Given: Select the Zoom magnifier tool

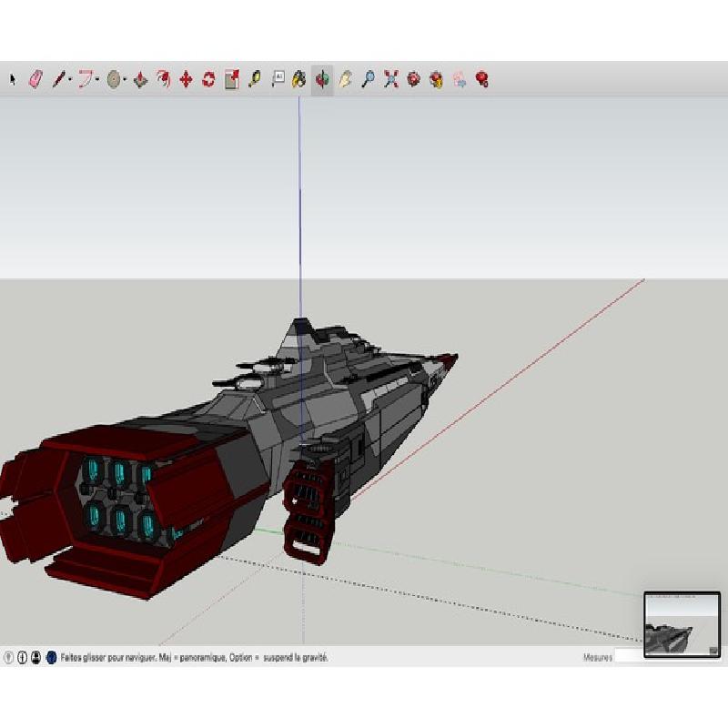Looking at the screenshot, I should [x=368, y=80].
